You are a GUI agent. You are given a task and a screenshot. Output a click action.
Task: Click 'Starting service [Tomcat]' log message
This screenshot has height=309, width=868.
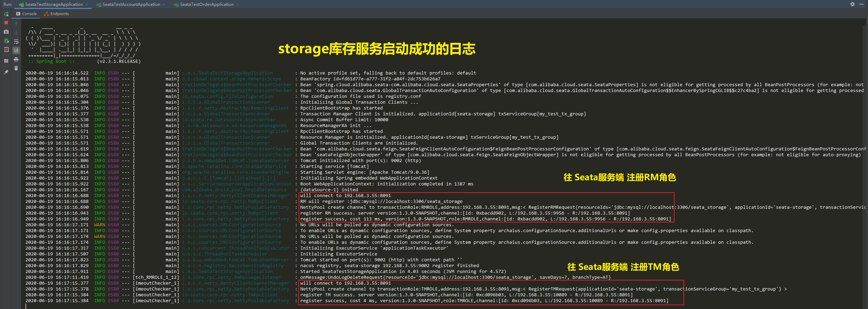click(335, 167)
